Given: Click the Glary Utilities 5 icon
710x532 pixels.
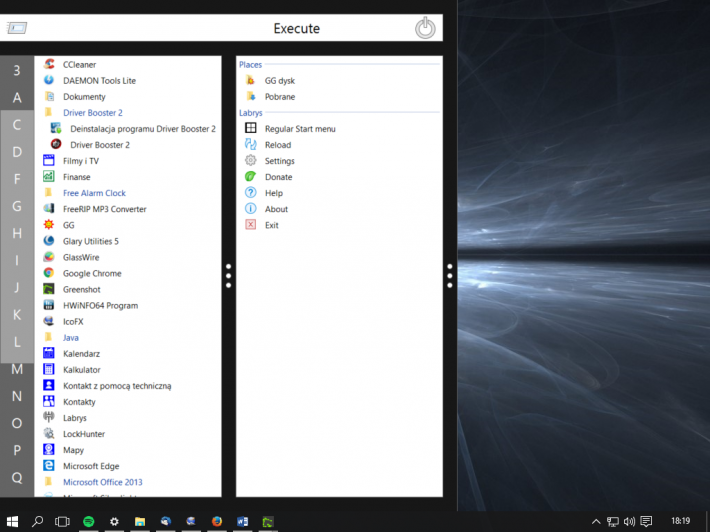Looking at the screenshot, I should tap(49, 241).
